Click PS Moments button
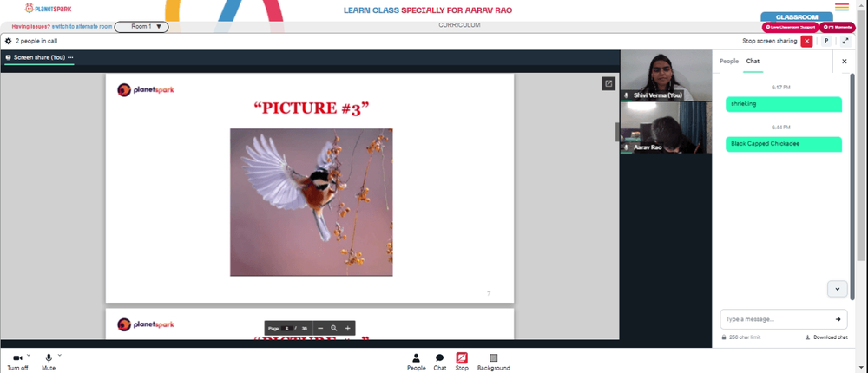The width and height of the screenshot is (868, 373). click(837, 27)
